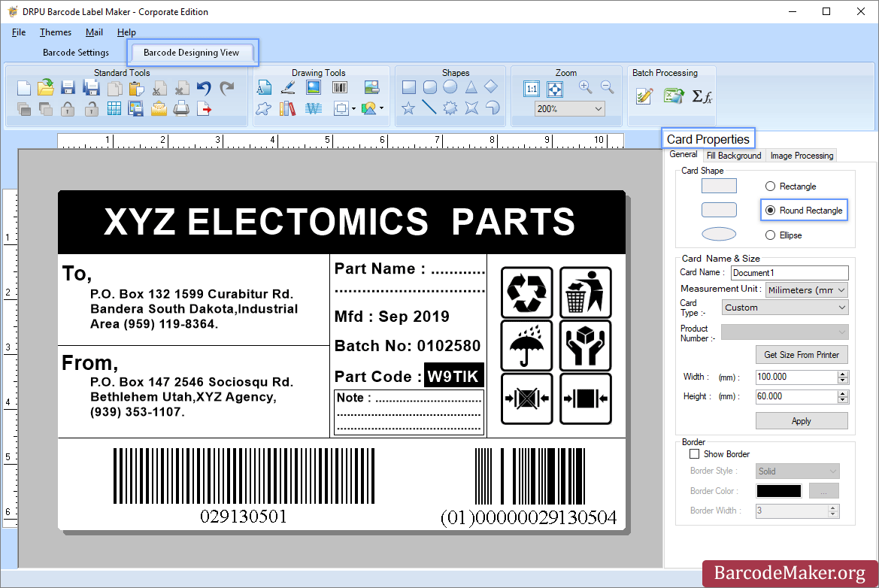Create a new blank label document

23,88
